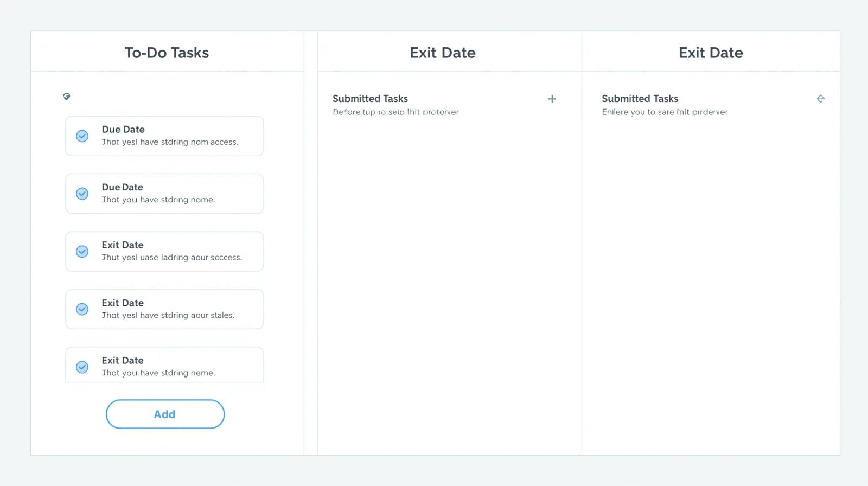Viewport: 868px width, 486px height.
Task: Click the Submitted Tasks title in the middle column
Action: click(x=370, y=99)
